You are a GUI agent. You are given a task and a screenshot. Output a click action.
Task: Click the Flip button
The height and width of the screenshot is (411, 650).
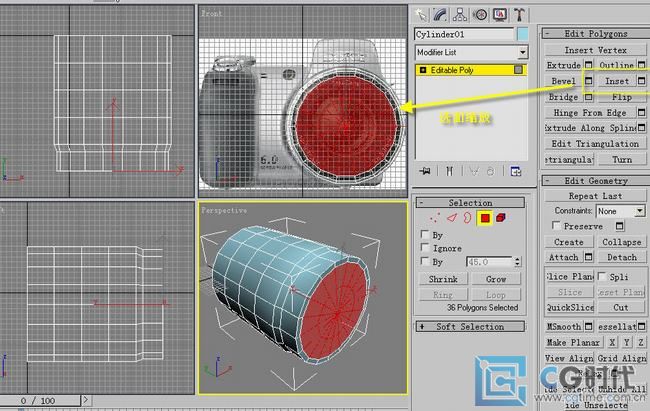click(x=622, y=97)
